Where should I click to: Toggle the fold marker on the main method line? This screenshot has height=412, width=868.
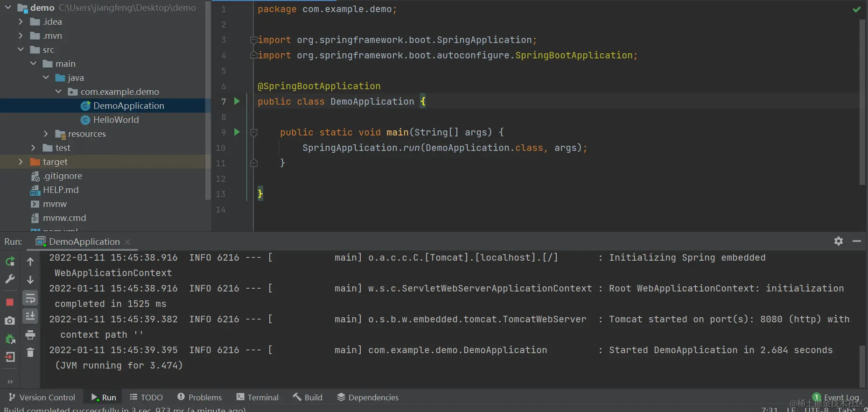pos(254,133)
